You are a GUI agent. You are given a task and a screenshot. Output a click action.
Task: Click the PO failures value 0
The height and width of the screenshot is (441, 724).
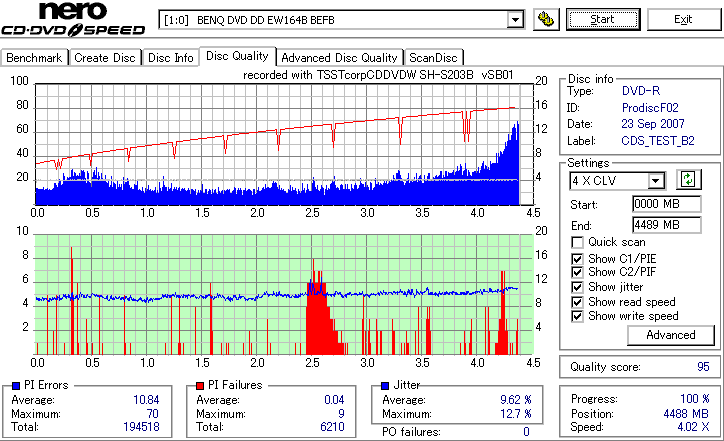[x=526, y=432]
